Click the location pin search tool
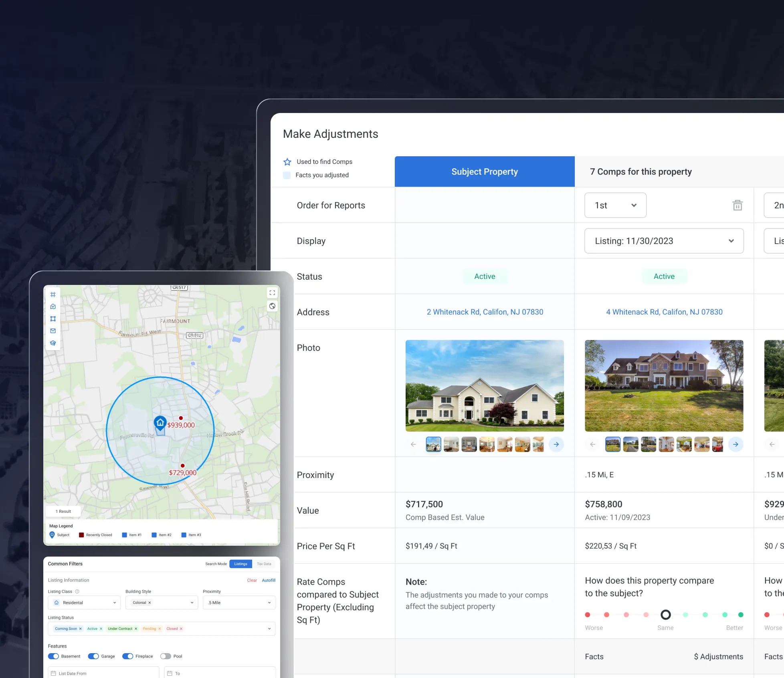Screen dimensions: 784x678 pyautogui.click(x=53, y=306)
